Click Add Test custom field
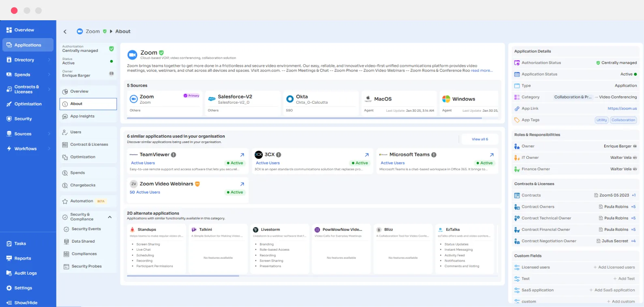Image resolution: width=644 pixels, height=307 pixels. 624,279
